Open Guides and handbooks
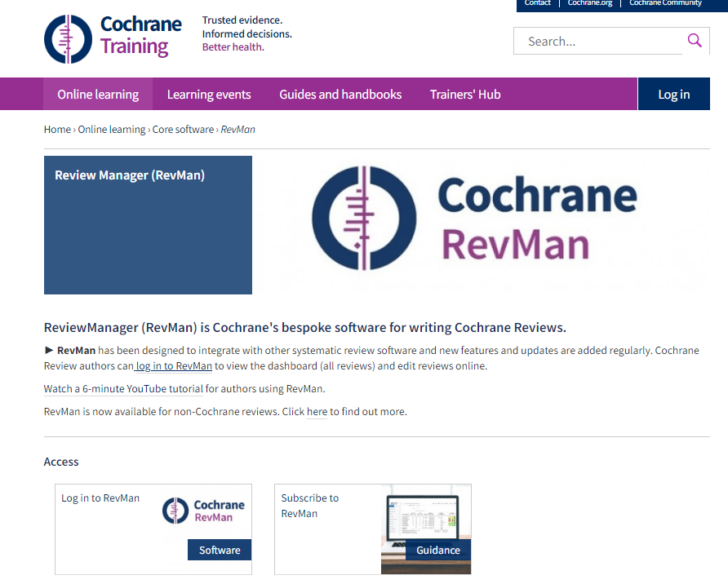 (x=340, y=94)
